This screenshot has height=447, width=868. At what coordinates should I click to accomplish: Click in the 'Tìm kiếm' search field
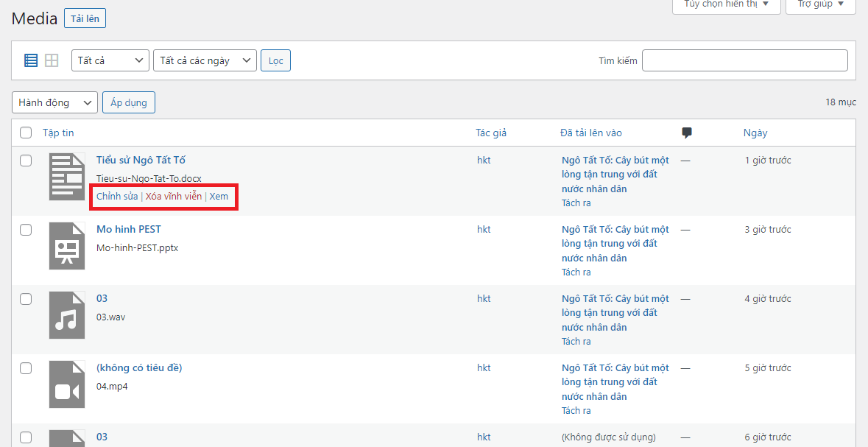[744, 60]
